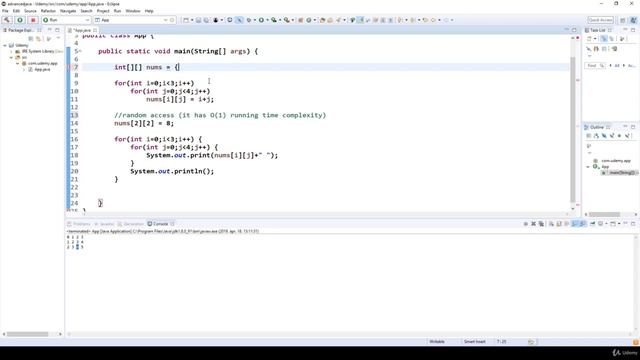Open the Navigate menu
This screenshot has width=640, height=360.
coord(68,11)
